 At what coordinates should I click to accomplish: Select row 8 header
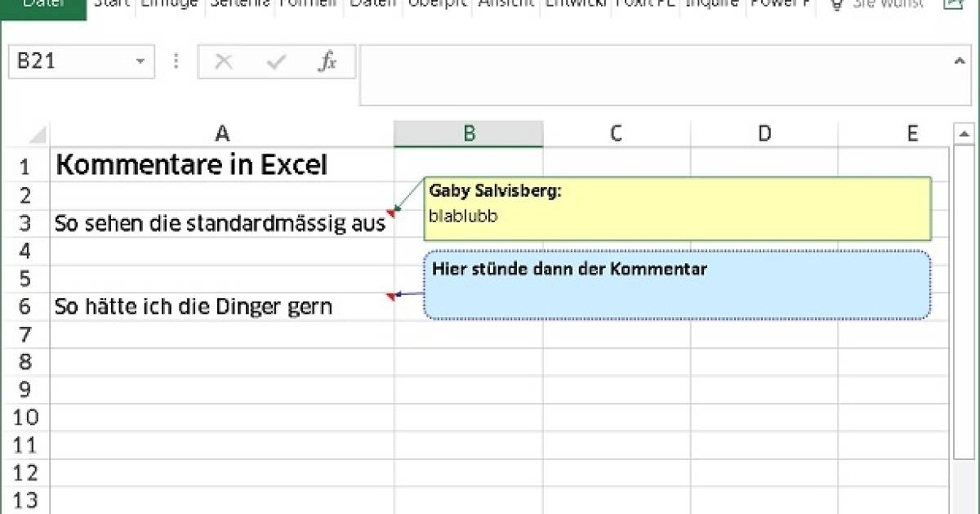coord(24,363)
